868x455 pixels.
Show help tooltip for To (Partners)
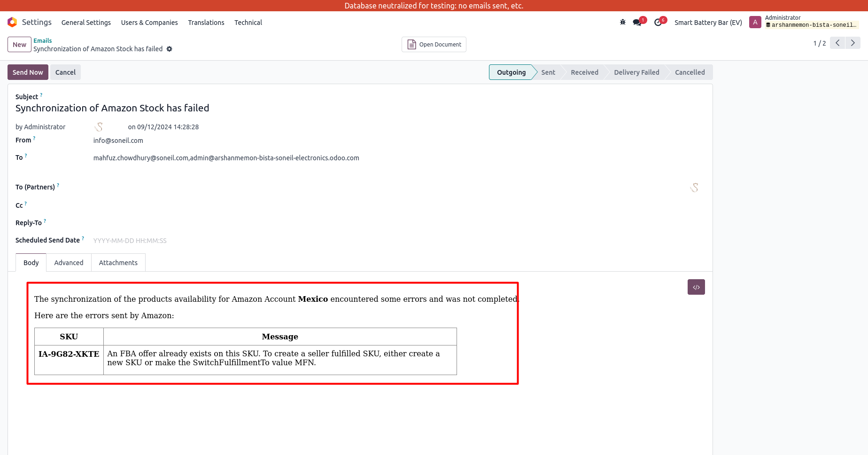pyautogui.click(x=58, y=185)
